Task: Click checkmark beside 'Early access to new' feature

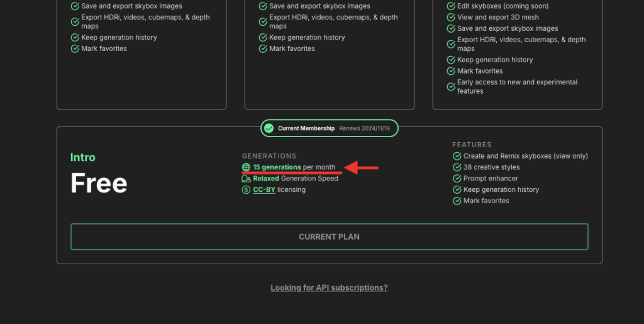Action: (x=450, y=87)
